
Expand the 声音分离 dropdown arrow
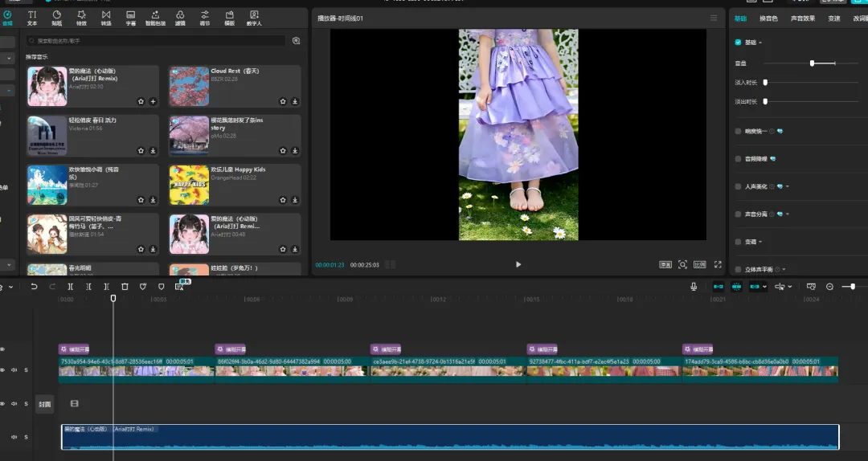pos(787,214)
